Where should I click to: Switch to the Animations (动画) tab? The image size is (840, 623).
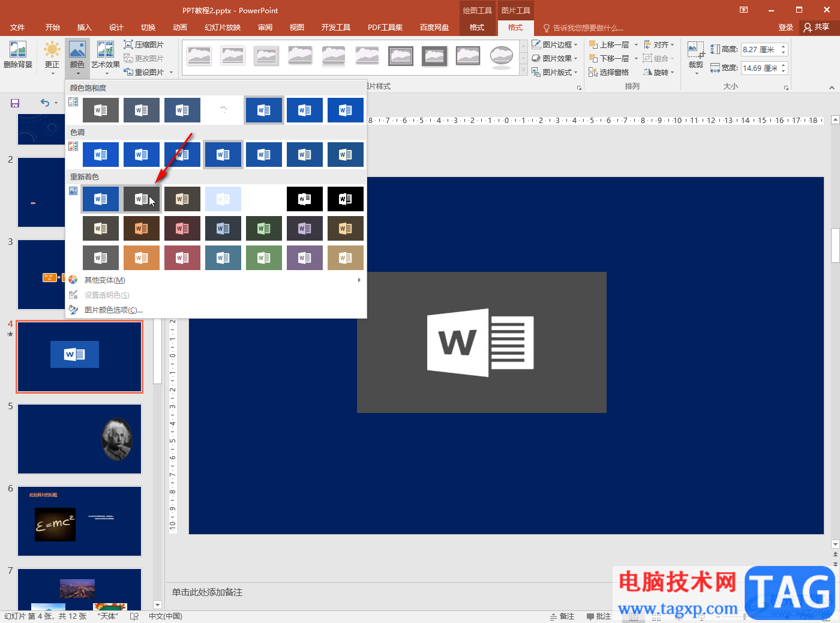pos(180,28)
